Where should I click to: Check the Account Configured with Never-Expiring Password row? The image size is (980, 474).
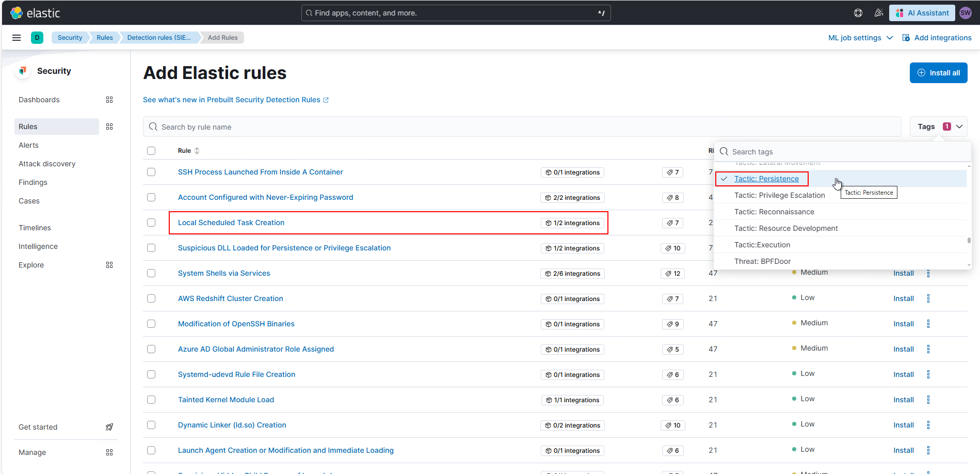[151, 197]
